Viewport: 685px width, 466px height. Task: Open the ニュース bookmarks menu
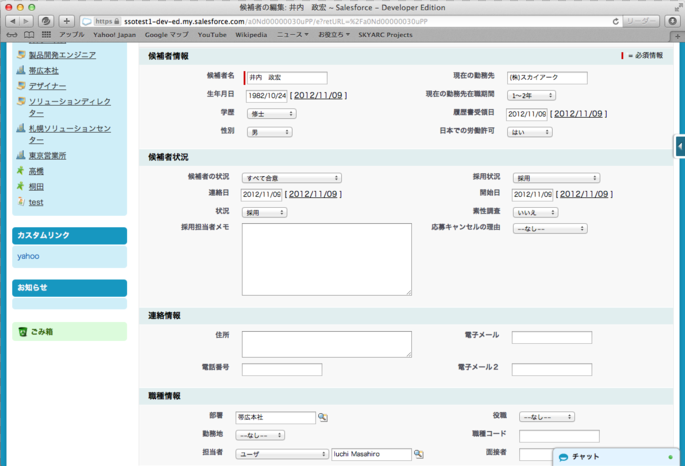click(x=292, y=35)
